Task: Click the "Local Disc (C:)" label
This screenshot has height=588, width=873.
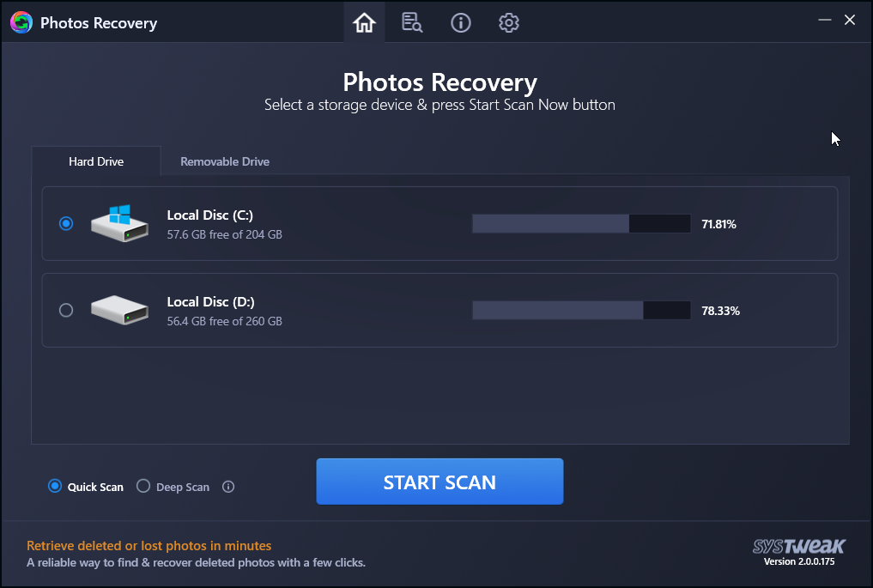Action: [210, 215]
